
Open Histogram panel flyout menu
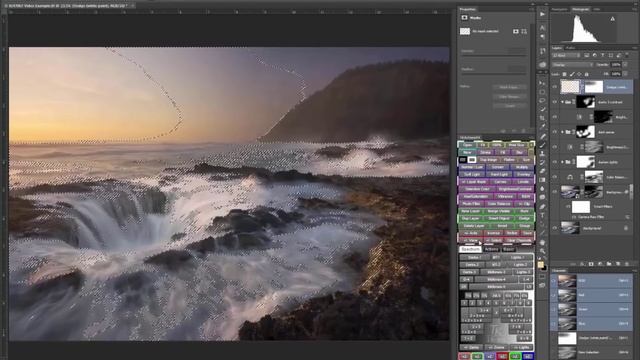[635, 9]
